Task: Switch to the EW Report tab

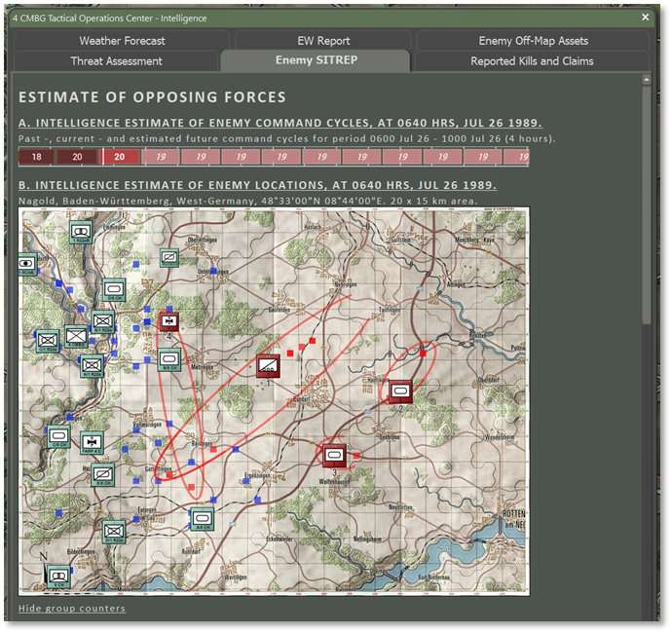Action: point(323,41)
